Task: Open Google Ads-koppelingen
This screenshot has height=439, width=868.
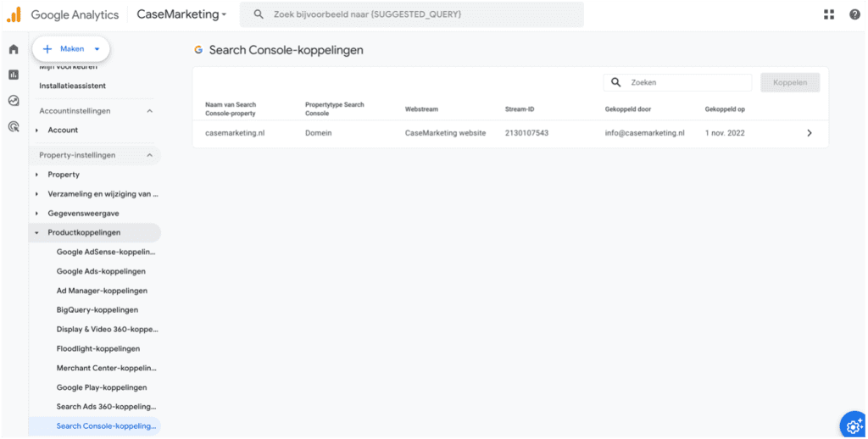Action: pos(101,271)
